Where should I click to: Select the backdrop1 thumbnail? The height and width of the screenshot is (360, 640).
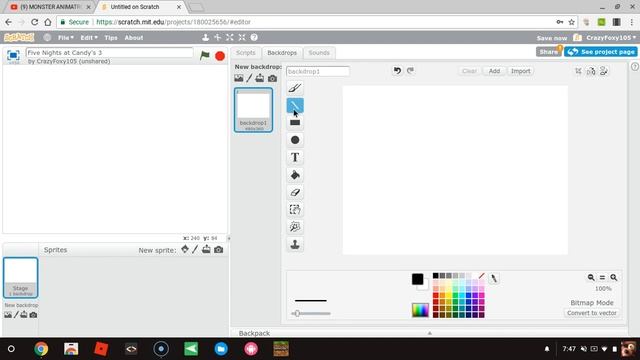tap(253, 110)
